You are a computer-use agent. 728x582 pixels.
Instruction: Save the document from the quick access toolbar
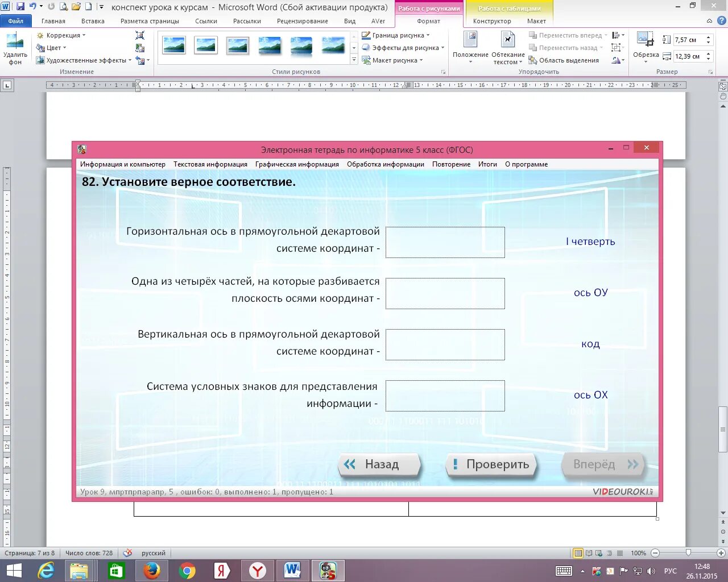click(20, 7)
